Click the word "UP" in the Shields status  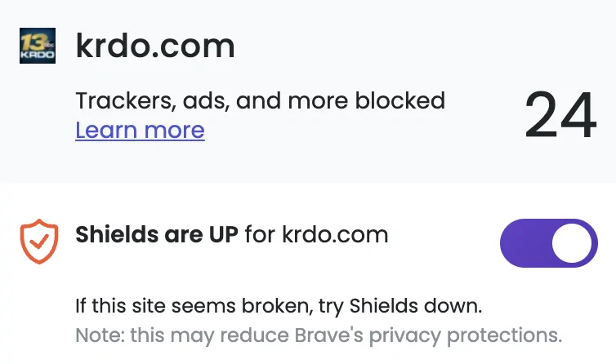(x=221, y=235)
